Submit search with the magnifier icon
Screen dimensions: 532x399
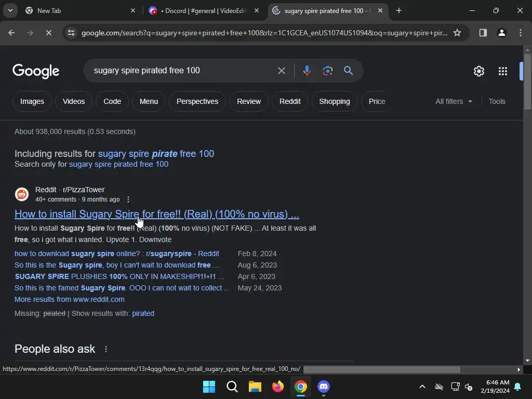point(348,71)
